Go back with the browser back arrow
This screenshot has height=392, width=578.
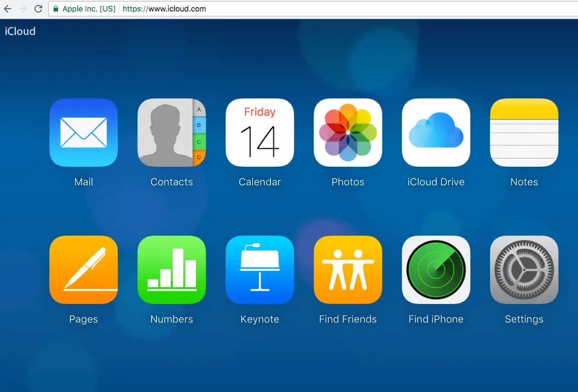click(8, 9)
